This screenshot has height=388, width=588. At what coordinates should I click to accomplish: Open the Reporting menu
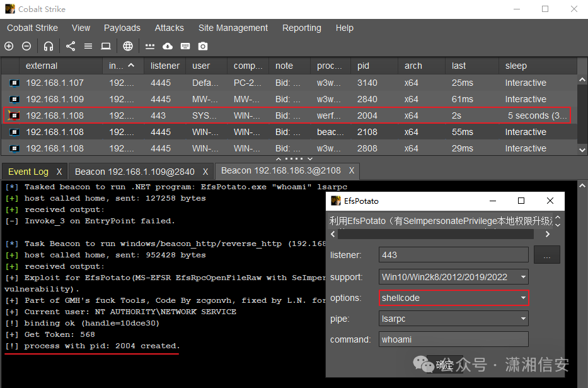(301, 28)
